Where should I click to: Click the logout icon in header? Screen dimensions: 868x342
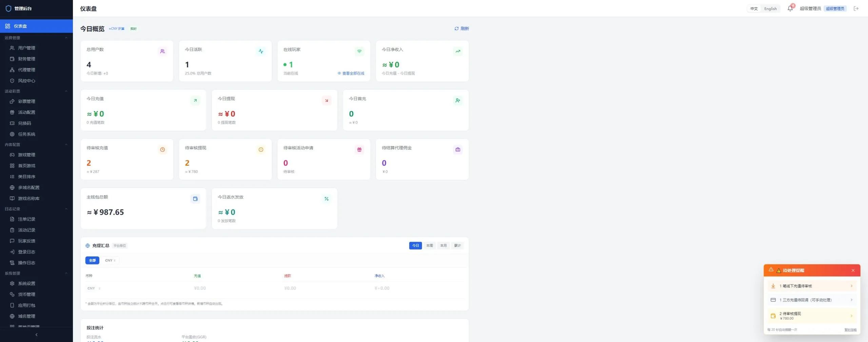coord(856,8)
